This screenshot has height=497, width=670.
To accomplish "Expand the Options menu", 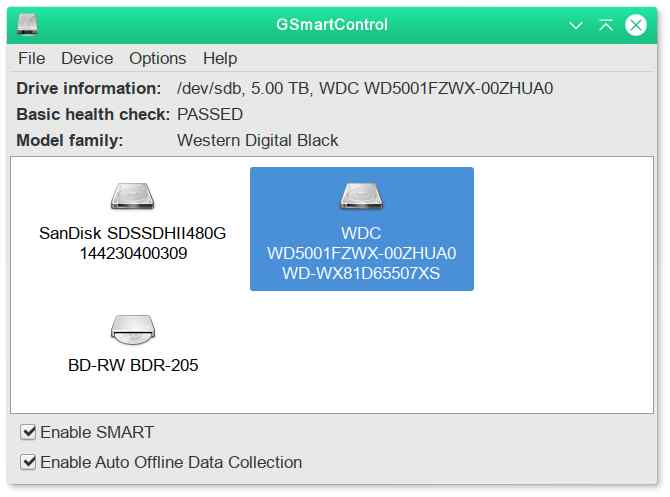I will [x=157, y=58].
